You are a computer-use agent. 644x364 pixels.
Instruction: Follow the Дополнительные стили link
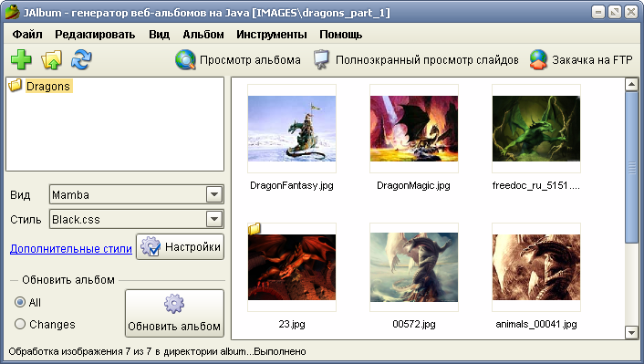[71, 248]
